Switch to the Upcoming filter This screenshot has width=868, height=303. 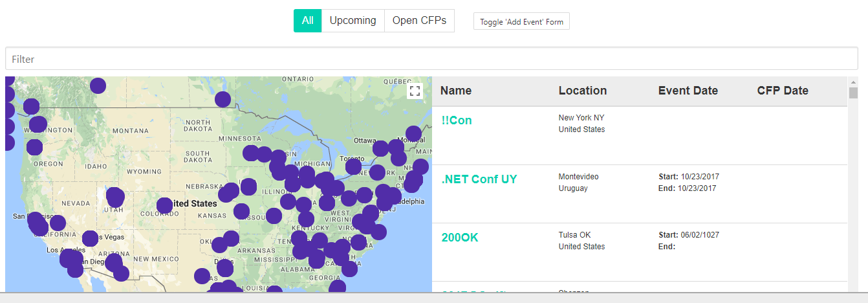pyautogui.click(x=353, y=21)
